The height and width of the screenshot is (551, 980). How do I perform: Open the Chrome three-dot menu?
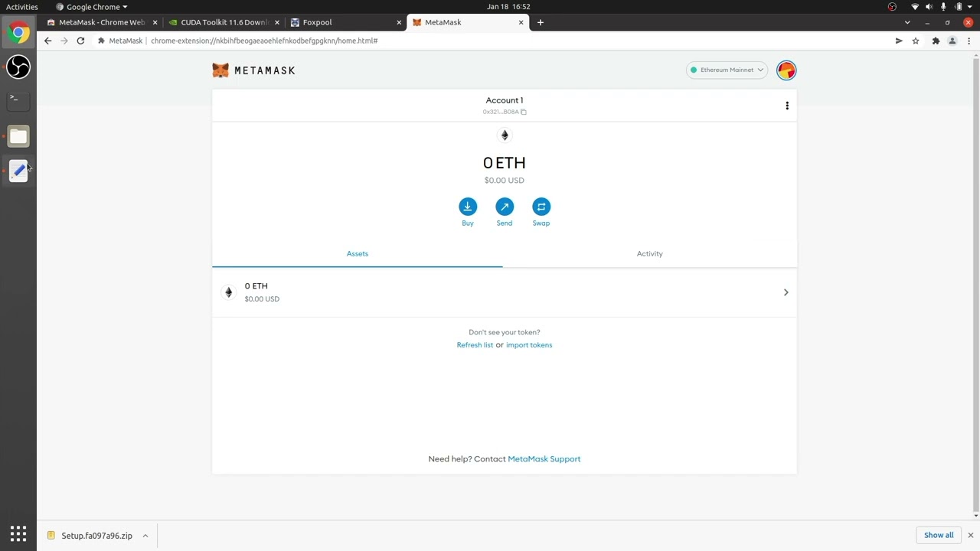[x=969, y=41]
